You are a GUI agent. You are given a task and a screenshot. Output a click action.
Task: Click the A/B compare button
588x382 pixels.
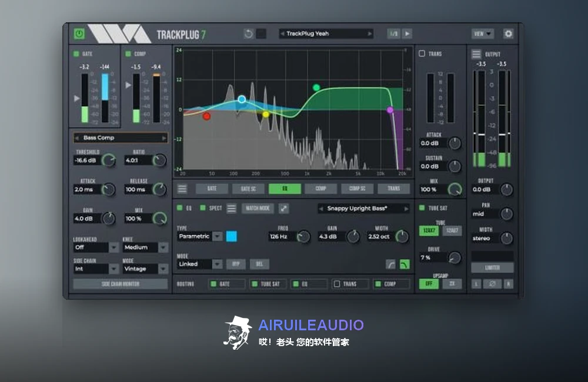(x=393, y=33)
